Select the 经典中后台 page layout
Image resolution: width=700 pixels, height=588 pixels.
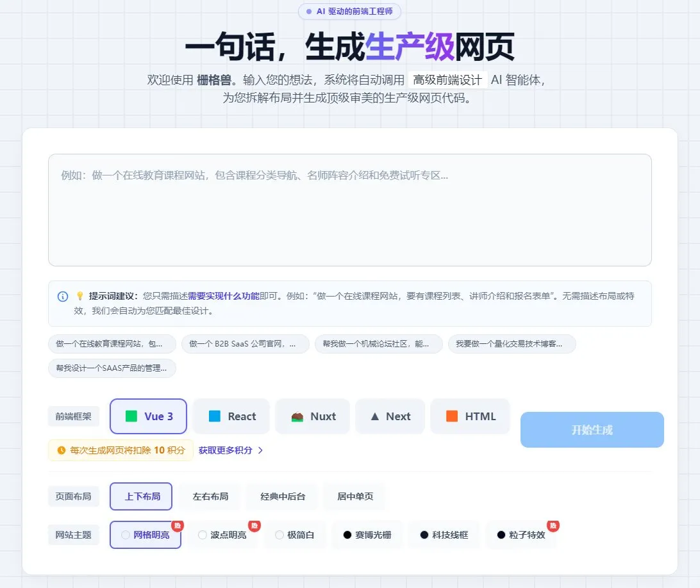coord(283,496)
